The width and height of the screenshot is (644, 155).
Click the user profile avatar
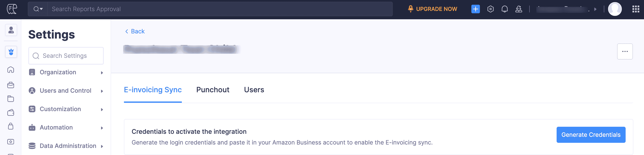pos(615,9)
